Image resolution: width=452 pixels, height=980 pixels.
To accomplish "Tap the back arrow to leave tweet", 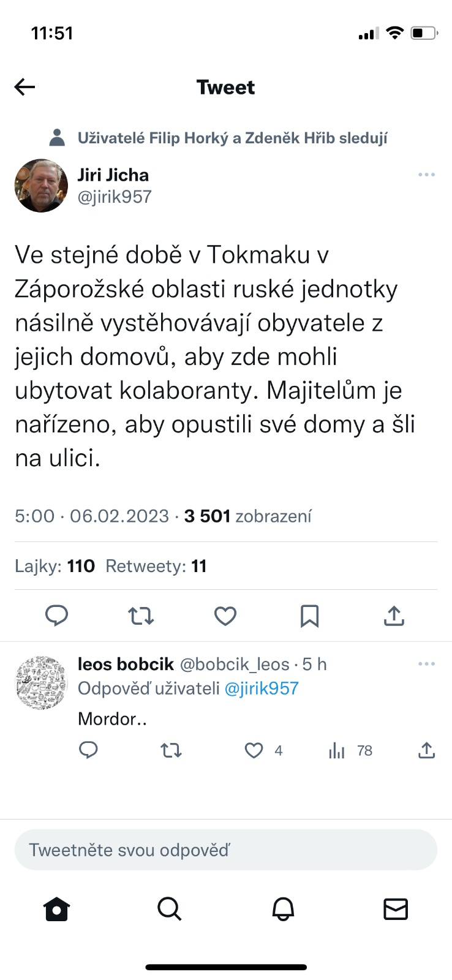I will point(25,87).
